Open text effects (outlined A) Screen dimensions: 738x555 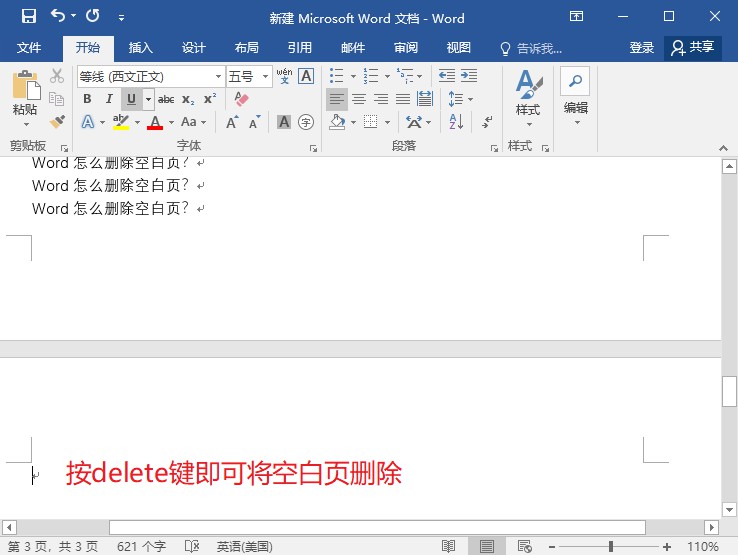coord(88,122)
